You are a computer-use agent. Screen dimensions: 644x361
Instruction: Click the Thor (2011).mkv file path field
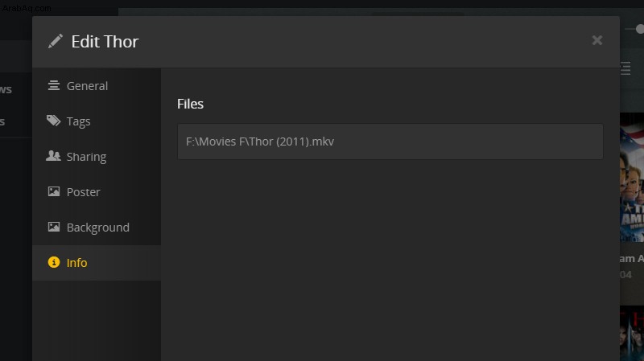pyautogui.click(x=390, y=142)
